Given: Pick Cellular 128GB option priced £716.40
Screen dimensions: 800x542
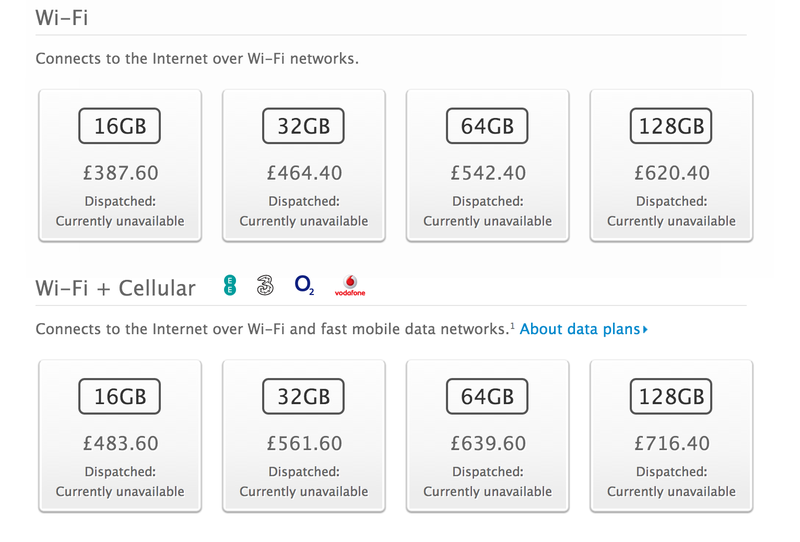Looking at the screenshot, I should pyautogui.click(x=671, y=436).
